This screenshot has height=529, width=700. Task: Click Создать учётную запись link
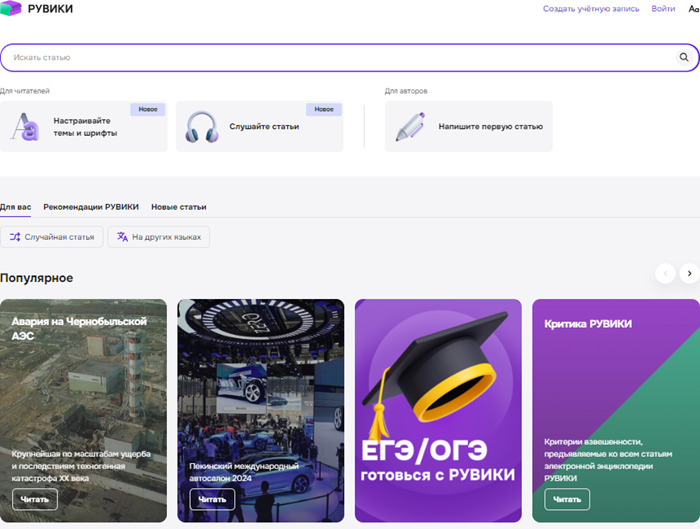pos(591,8)
